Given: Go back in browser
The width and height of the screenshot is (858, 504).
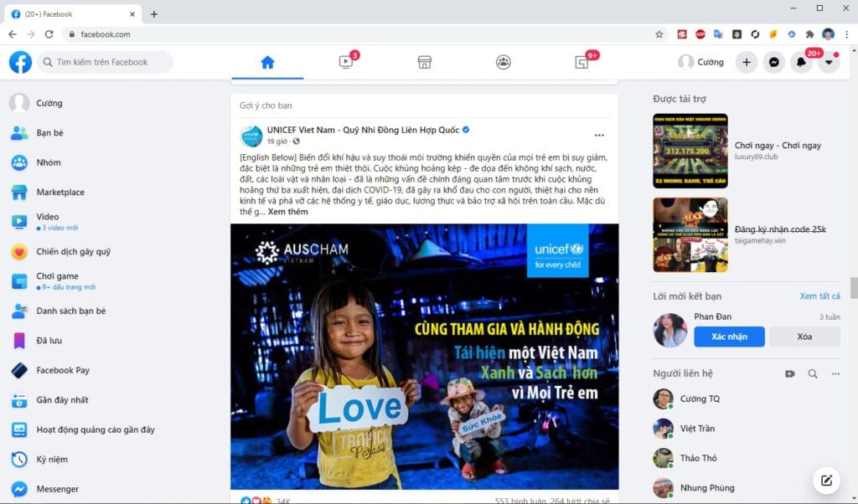Looking at the screenshot, I should [x=13, y=33].
